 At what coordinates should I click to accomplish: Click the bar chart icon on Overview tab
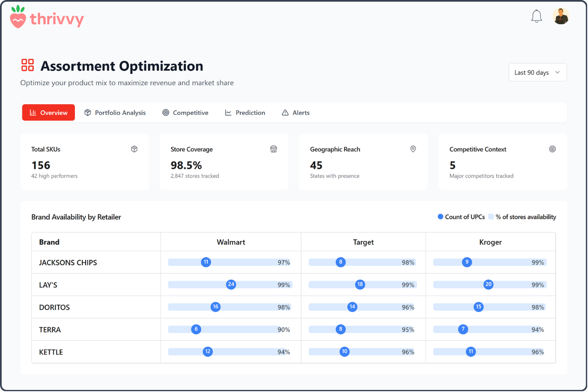(33, 112)
